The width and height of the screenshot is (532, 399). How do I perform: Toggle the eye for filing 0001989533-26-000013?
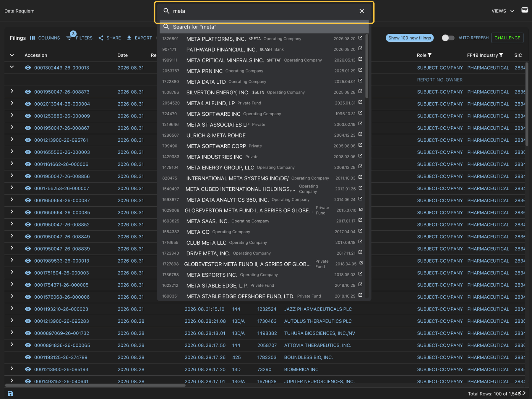tap(28, 261)
